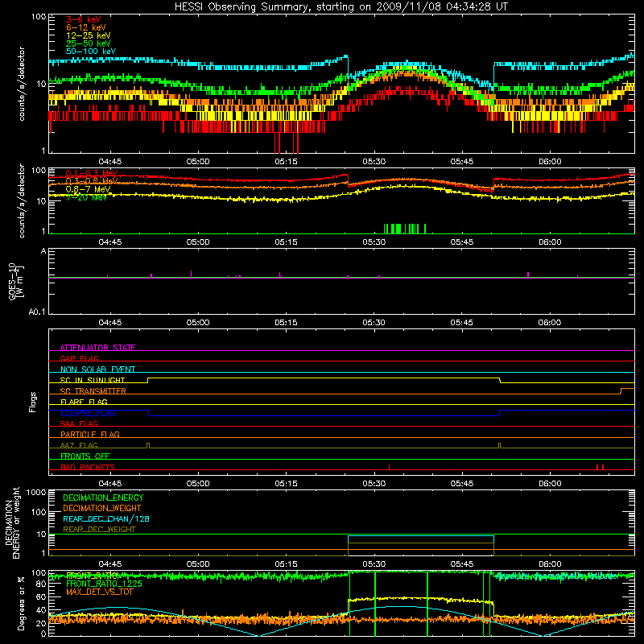Viewport: 644px width, 644px height.
Task: Select the AAZ_FLAG label
Action: coord(79,445)
